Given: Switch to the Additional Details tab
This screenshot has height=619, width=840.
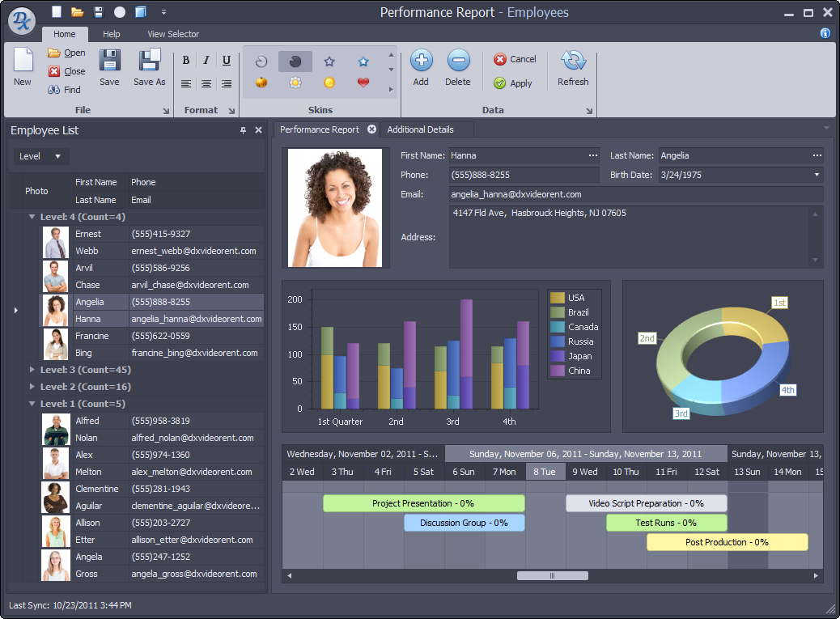Looking at the screenshot, I should [x=420, y=129].
